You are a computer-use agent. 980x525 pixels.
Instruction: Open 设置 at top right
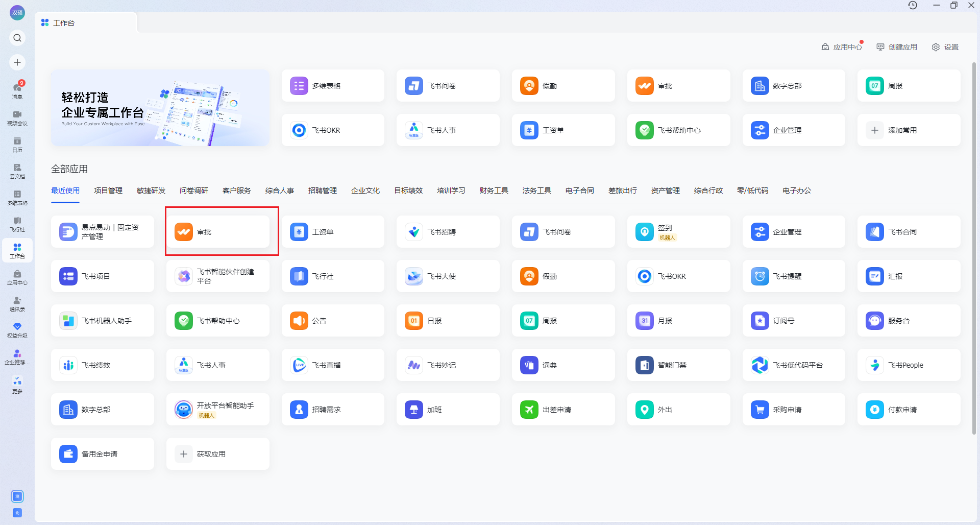tap(945, 47)
